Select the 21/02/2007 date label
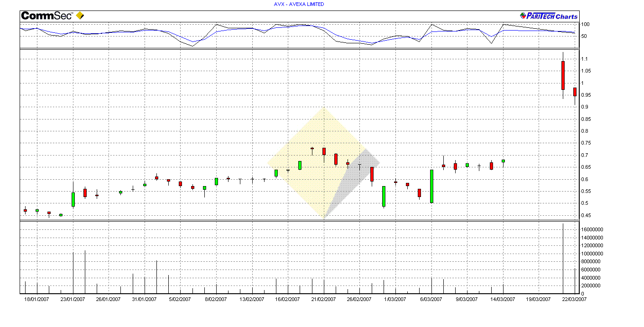 (323, 299)
